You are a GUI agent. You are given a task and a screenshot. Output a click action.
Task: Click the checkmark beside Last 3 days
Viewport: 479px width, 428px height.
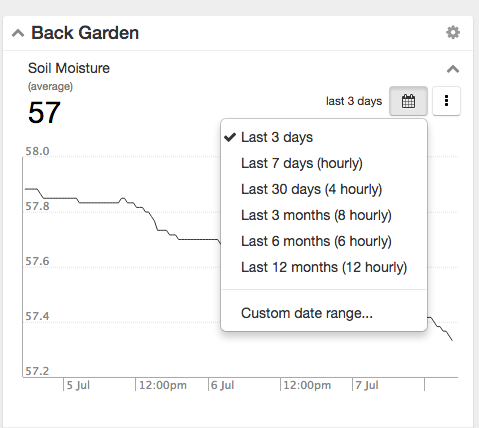coord(230,137)
